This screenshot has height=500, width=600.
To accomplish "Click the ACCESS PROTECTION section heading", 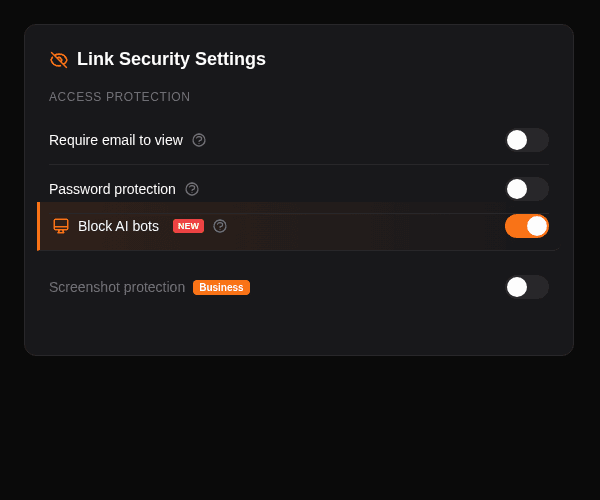I will 119,97.
